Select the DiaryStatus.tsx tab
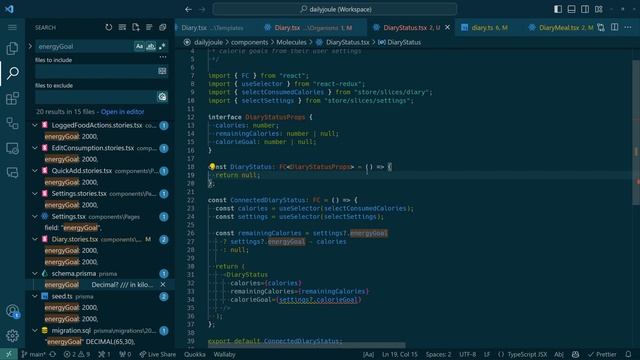 tap(411, 27)
